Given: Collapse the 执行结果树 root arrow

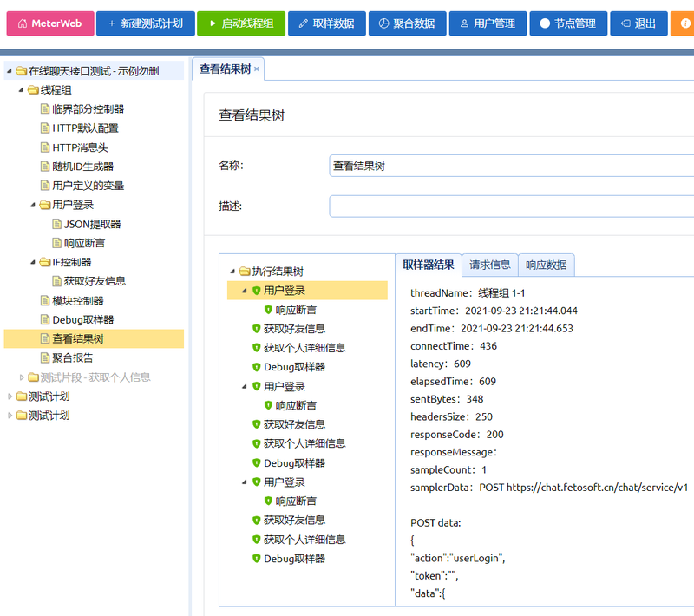Looking at the screenshot, I should coord(232,272).
